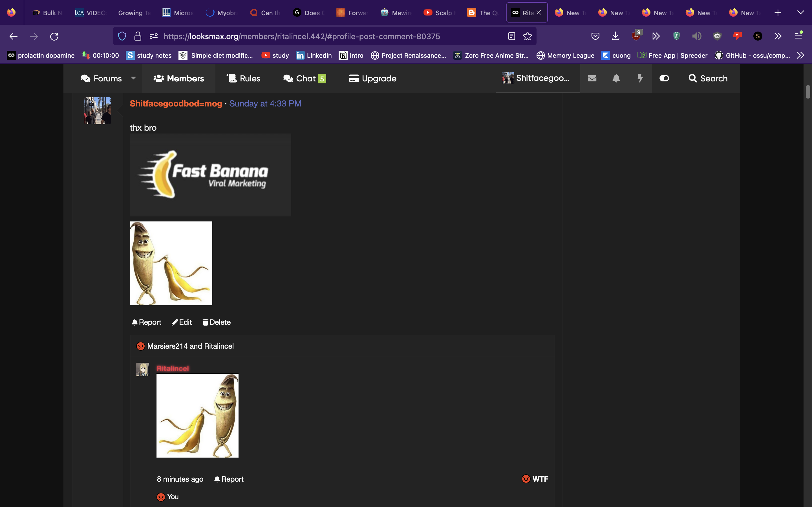Open private messages via the envelope icon

click(592, 78)
